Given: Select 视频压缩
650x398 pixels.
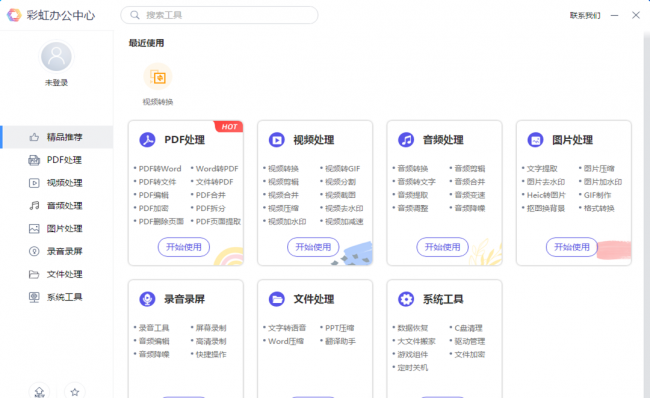Looking at the screenshot, I should 283,208.
